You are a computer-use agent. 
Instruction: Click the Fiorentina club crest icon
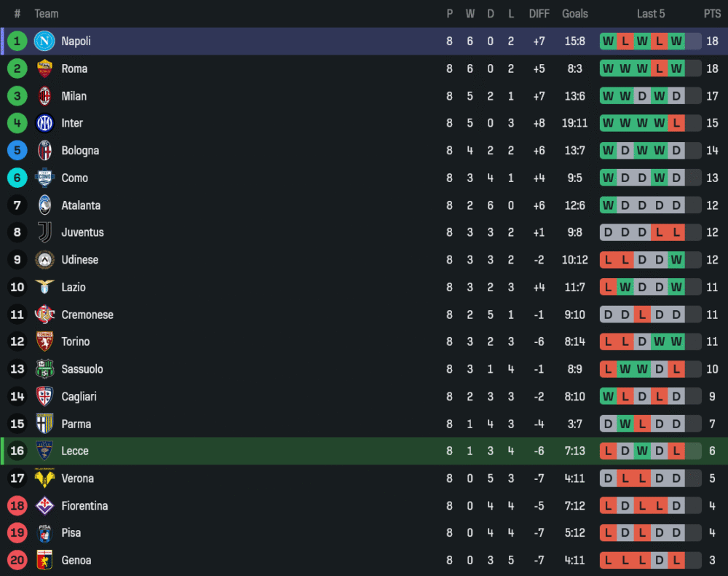44,505
